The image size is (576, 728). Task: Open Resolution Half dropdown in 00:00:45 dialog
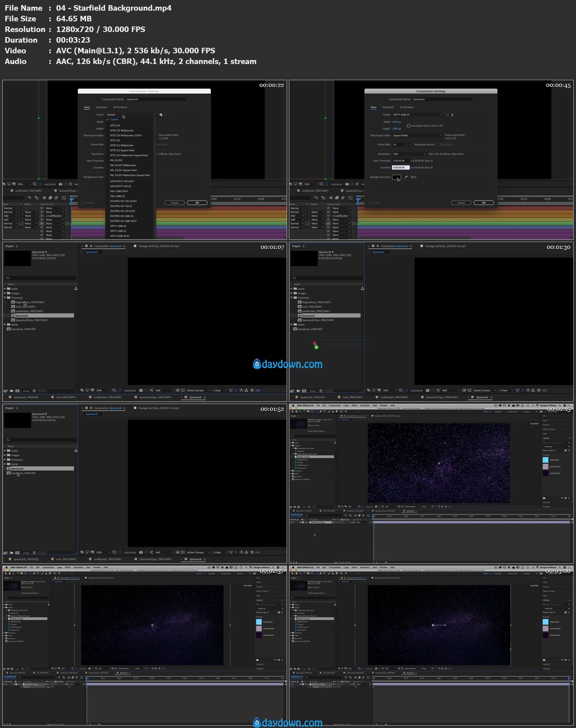pos(409,154)
